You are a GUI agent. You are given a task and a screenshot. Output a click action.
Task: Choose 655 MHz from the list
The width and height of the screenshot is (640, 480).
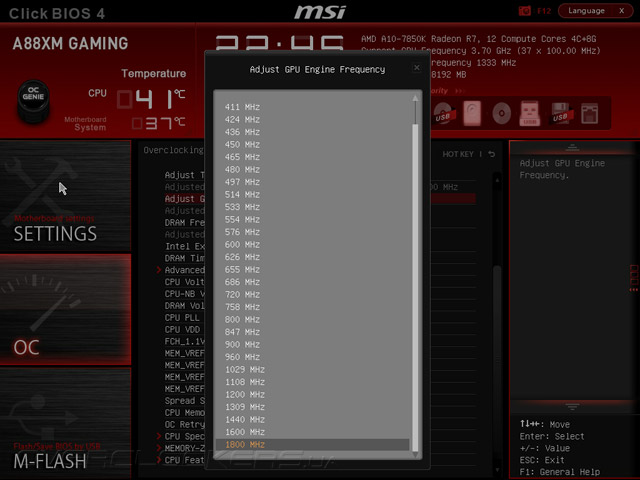point(312,269)
